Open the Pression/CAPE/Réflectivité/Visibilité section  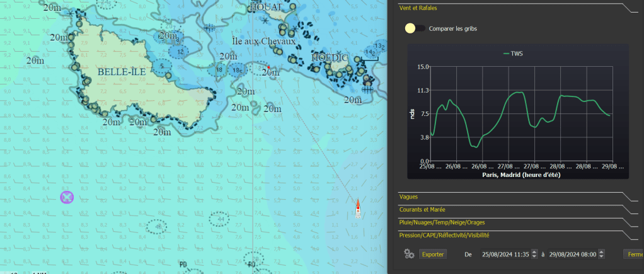pos(444,235)
